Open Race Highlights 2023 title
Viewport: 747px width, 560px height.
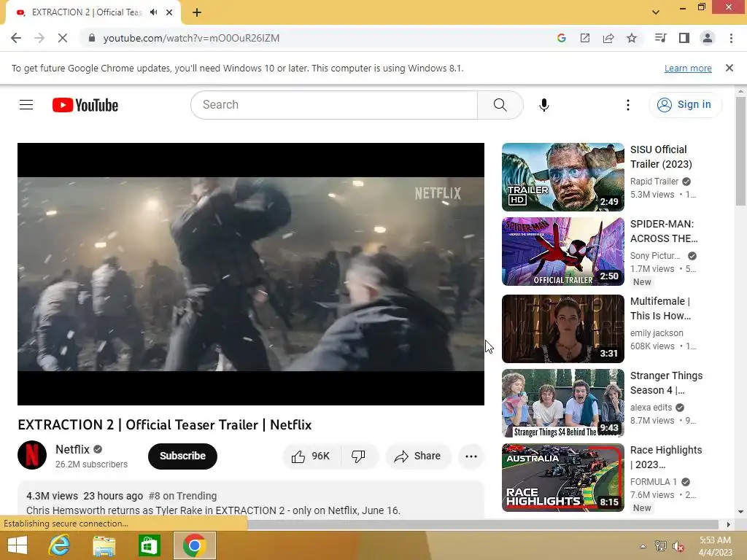point(665,457)
